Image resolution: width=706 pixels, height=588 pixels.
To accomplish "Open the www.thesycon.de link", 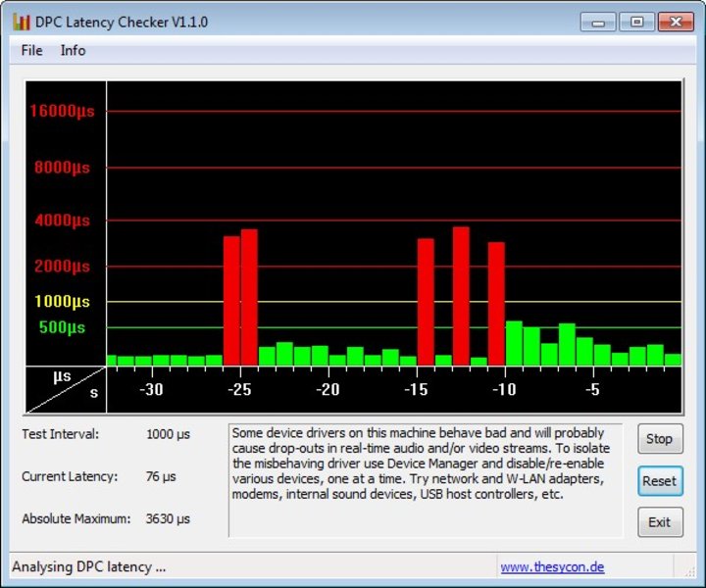I will pyautogui.click(x=552, y=566).
